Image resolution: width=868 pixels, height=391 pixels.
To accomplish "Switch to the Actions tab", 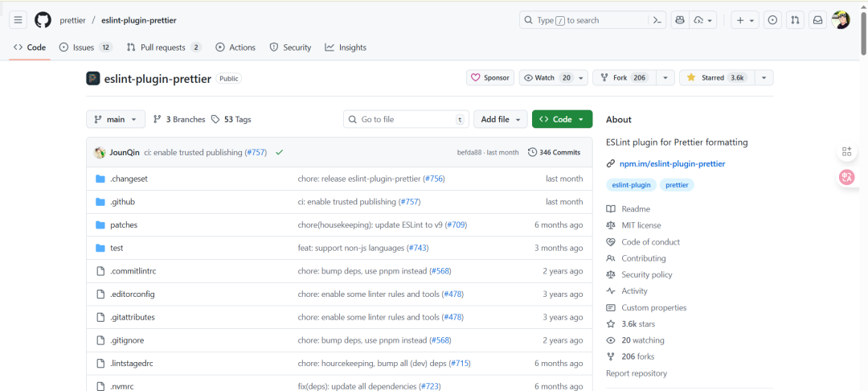I will coord(235,47).
